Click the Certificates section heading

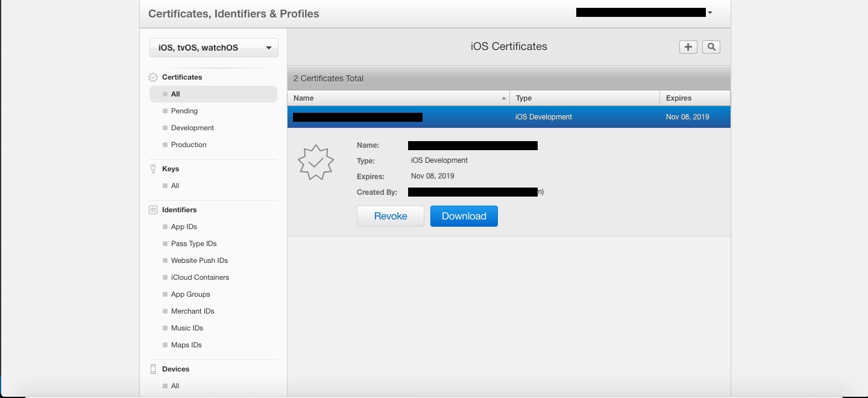tap(182, 77)
